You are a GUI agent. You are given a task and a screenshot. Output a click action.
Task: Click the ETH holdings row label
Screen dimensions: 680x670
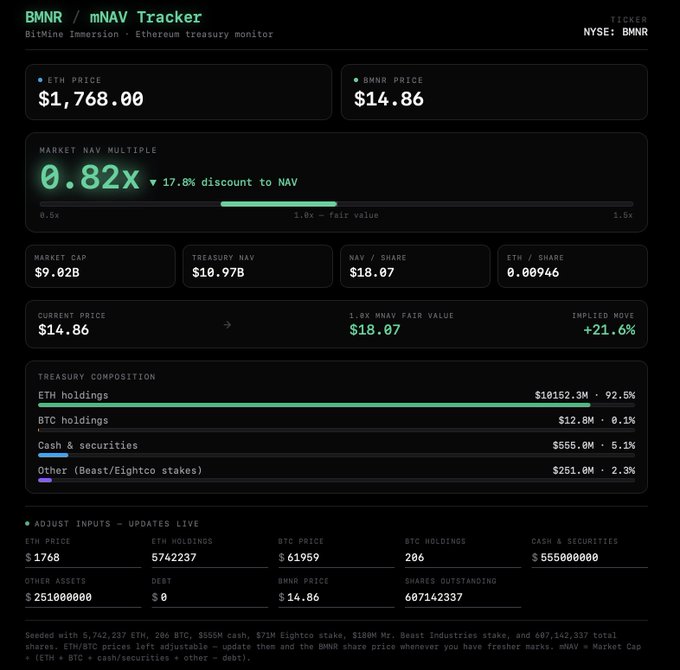73,395
